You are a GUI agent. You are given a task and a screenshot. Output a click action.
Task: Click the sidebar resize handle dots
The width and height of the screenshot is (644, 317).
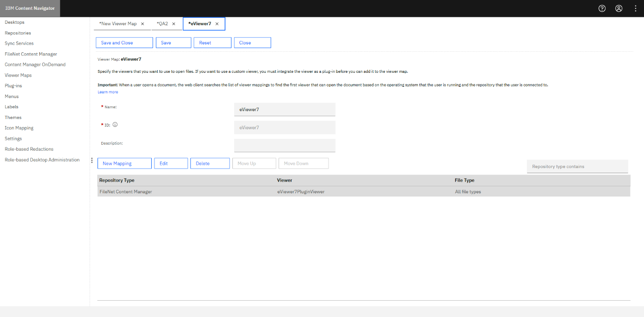coord(92,160)
